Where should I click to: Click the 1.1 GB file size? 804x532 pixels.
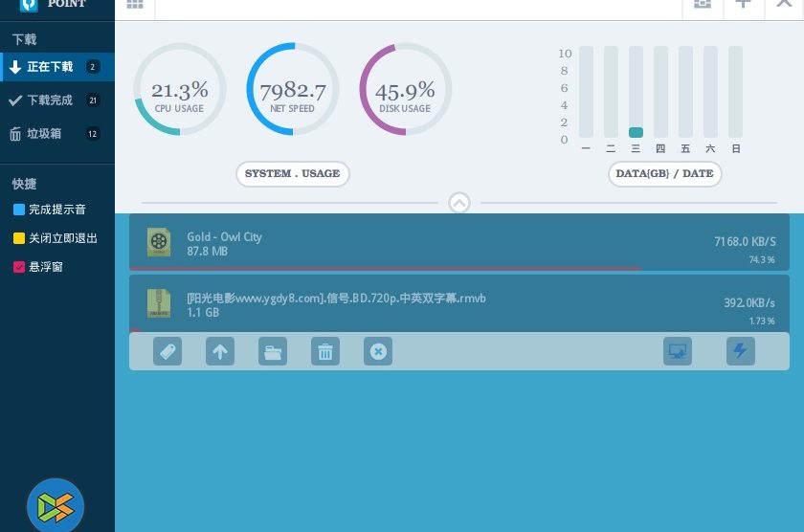[x=203, y=312]
